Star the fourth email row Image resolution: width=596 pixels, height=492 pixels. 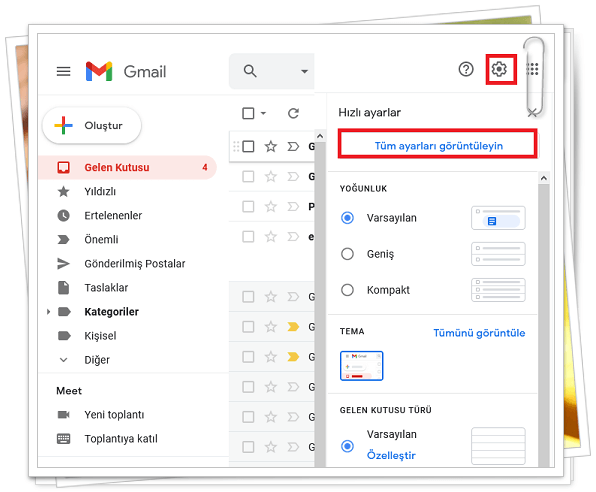[x=271, y=236]
